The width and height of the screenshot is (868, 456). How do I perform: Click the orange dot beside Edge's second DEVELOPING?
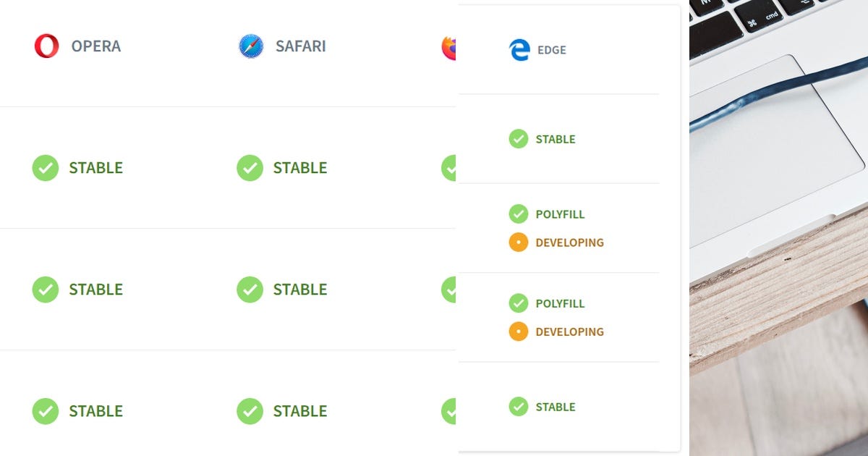(x=518, y=332)
